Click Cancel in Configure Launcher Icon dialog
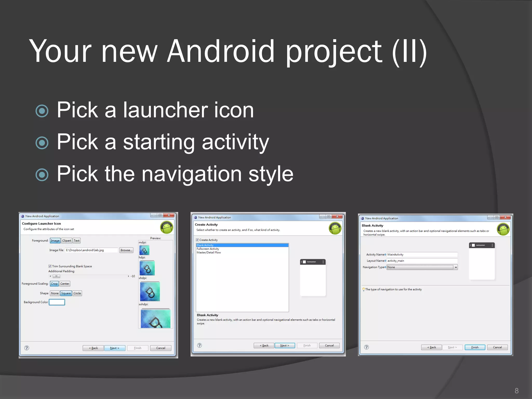 click(161, 348)
